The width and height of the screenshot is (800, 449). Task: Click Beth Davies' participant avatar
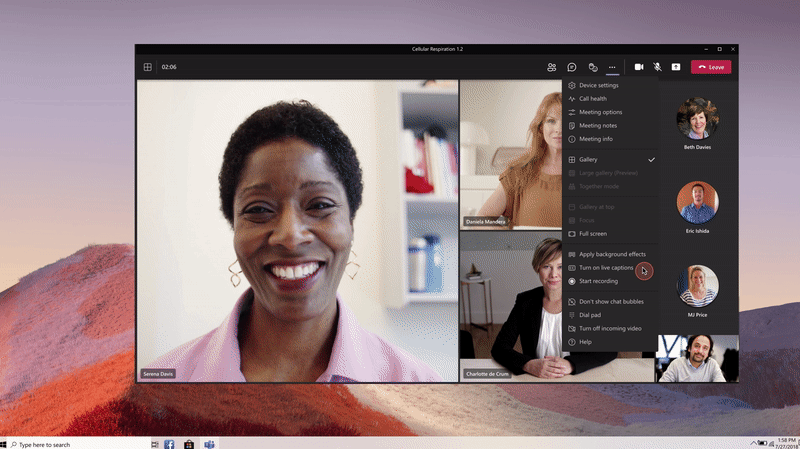pos(697,119)
